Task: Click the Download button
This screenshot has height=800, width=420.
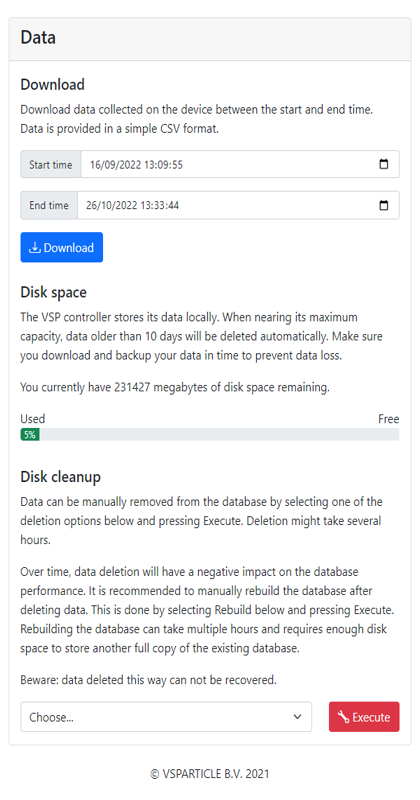Action: (62, 247)
